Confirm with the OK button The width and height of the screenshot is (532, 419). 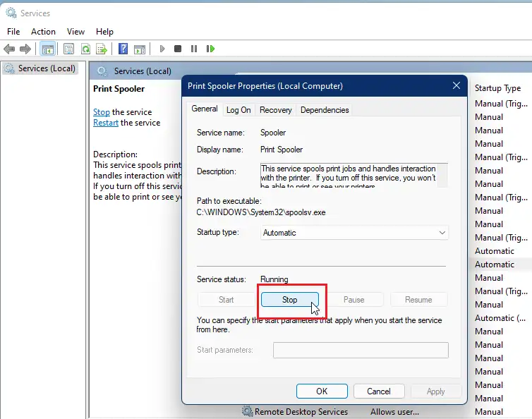(x=322, y=391)
